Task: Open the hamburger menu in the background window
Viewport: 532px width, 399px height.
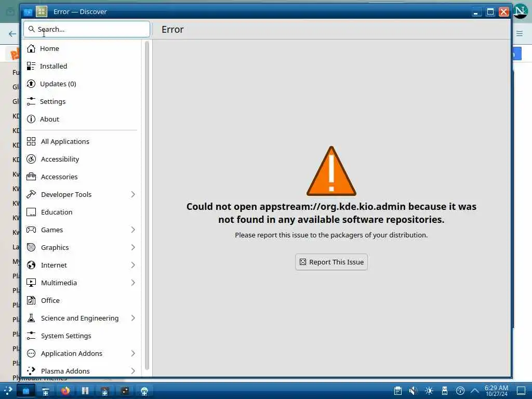Action: tap(520, 33)
